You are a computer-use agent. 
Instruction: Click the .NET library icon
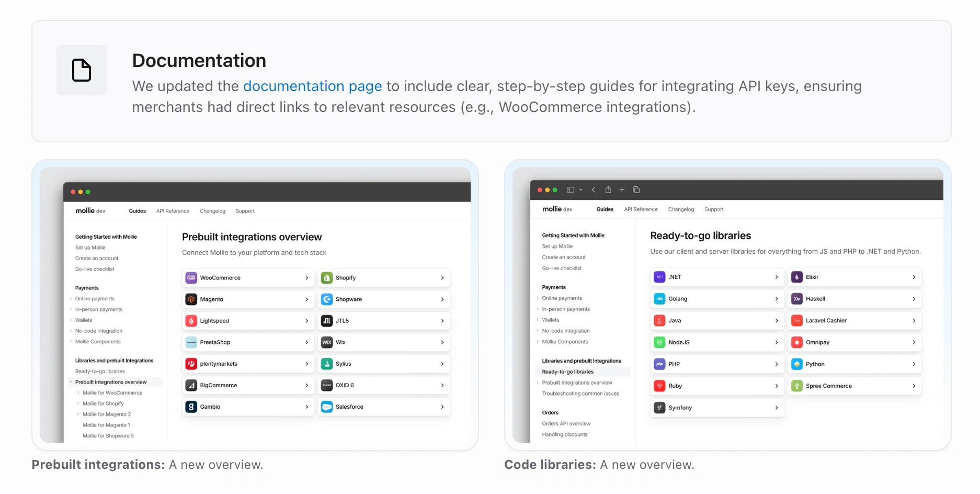[660, 277]
